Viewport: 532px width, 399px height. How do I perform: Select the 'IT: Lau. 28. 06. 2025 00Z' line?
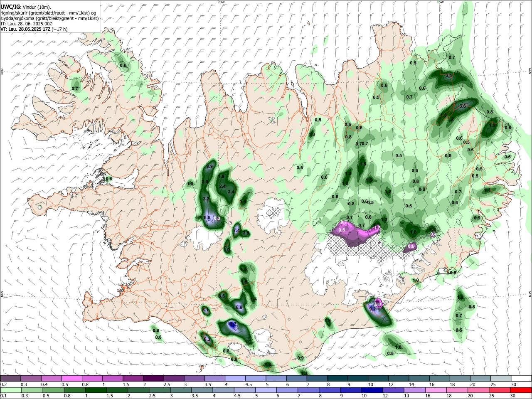point(26,24)
